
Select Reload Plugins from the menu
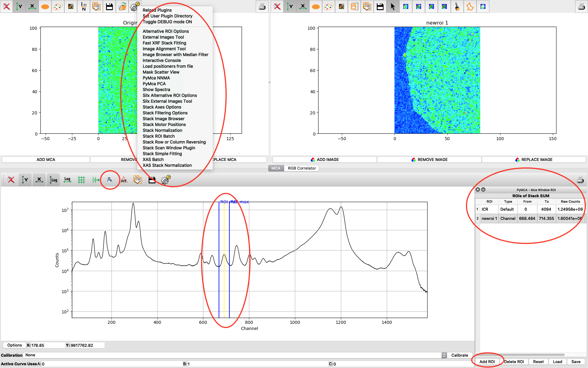click(157, 10)
